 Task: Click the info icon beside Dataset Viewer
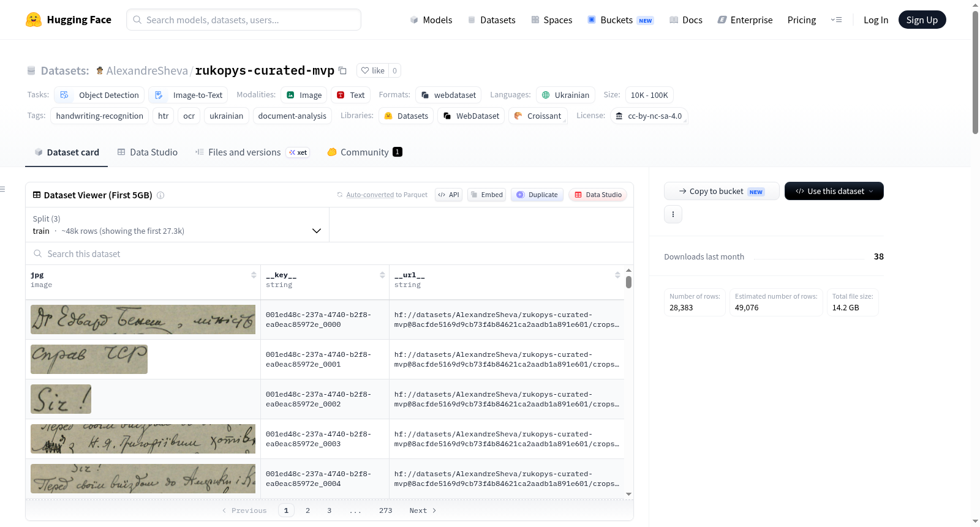[x=160, y=195]
